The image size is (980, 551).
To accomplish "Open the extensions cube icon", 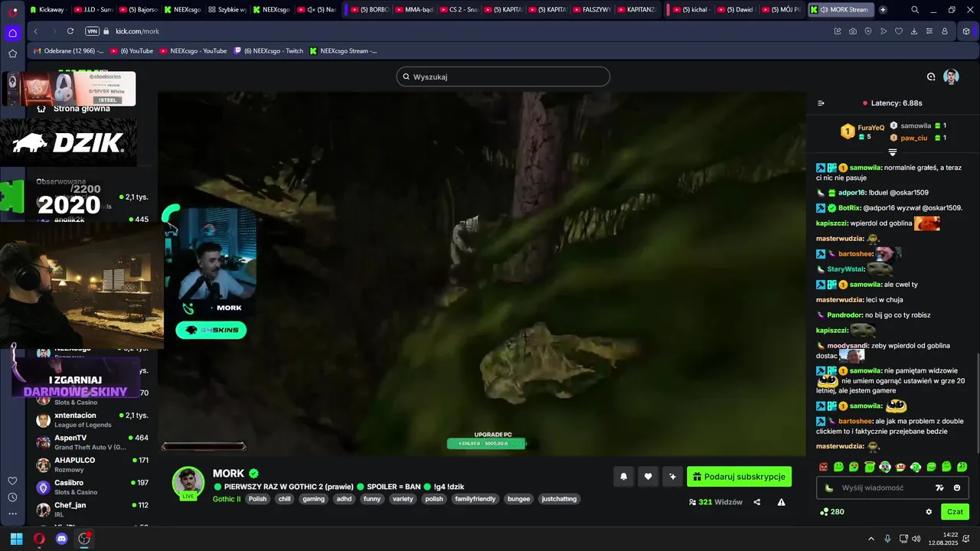I will [966, 31].
